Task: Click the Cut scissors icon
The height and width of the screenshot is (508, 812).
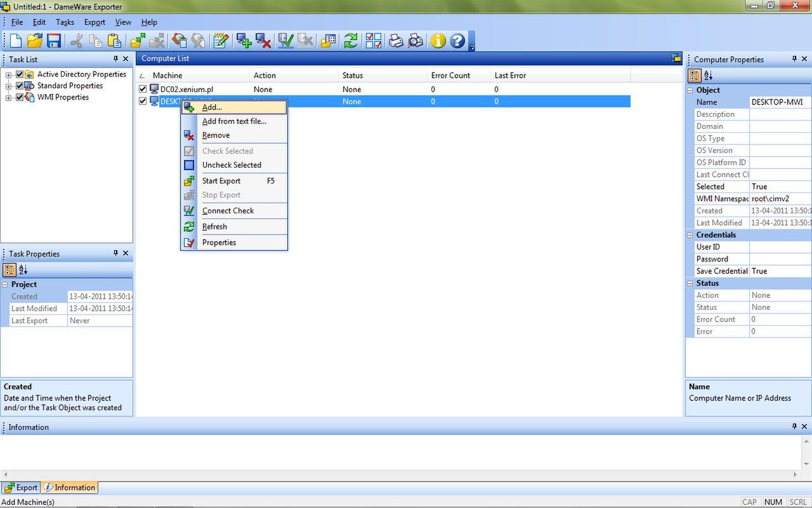Action: pos(77,41)
